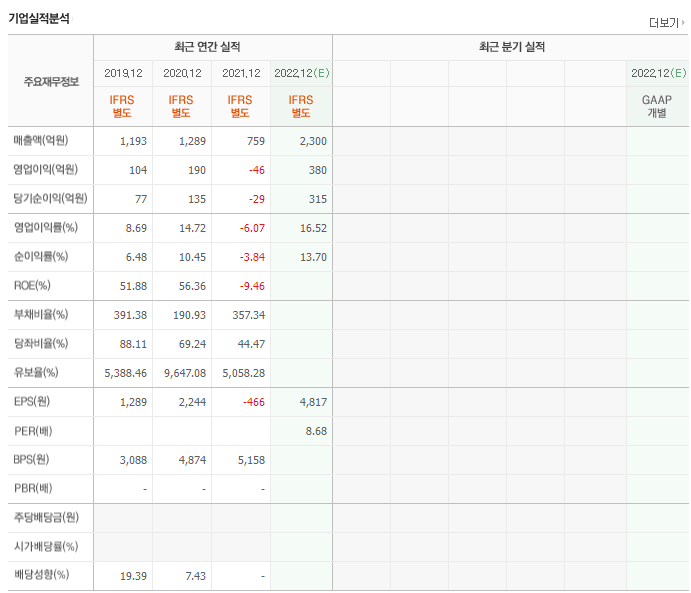Click the BPS(원) row label
This screenshot has height=593, width=691.
(x=31, y=460)
